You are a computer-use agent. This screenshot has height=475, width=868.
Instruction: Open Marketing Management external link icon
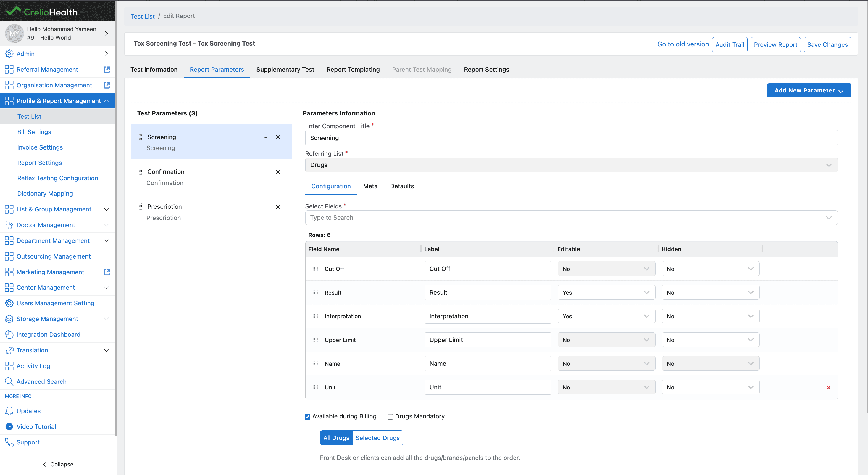(107, 272)
